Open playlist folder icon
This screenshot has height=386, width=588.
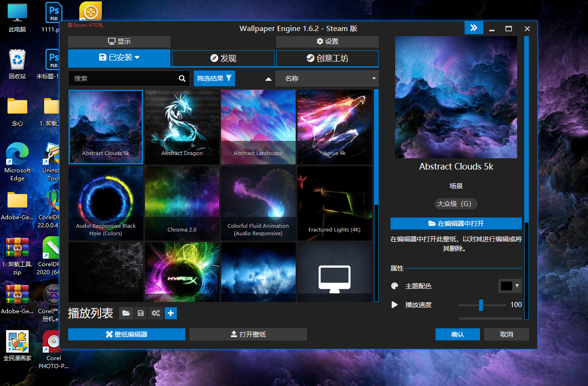pos(125,313)
